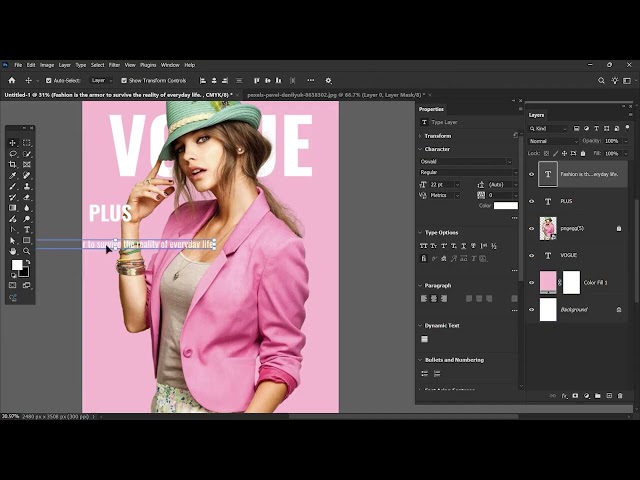Select the Eraser tool

pos(27,197)
